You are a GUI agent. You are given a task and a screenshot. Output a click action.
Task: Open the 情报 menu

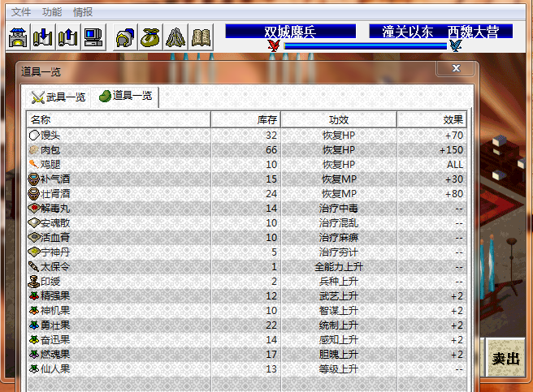(x=82, y=12)
